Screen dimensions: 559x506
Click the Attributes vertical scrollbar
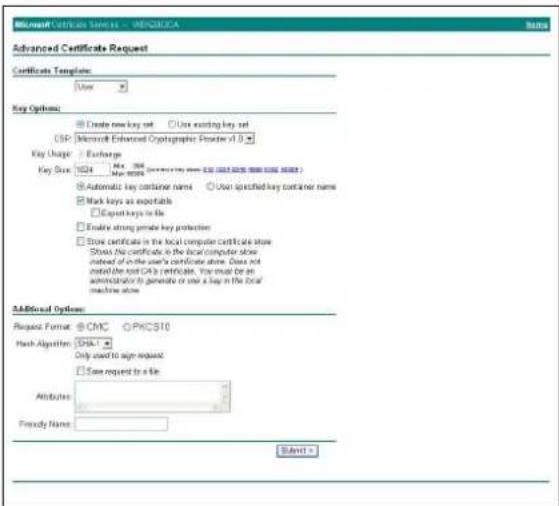pos(225,393)
